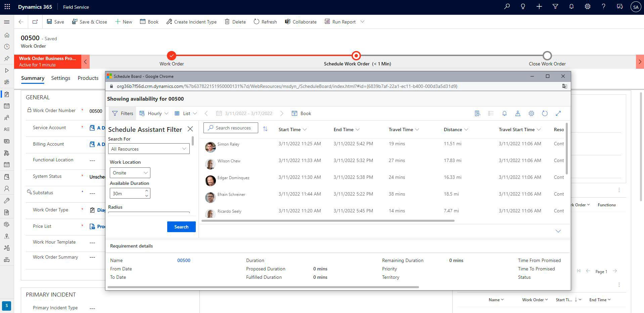Image resolution: width=644 pixels, height=313 pixels.
Task: Click Book in the Schedule Board toolbar
Action: point(302,113)
